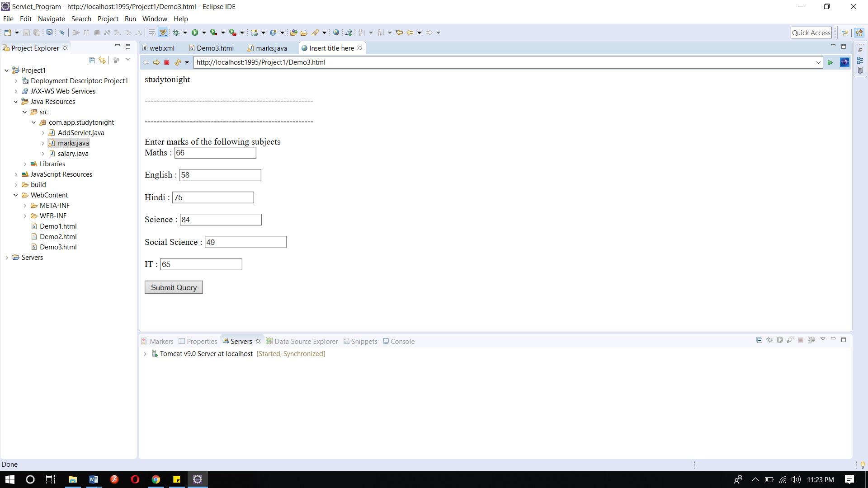
Task: Click the Quick Access search box
Action: point(811,33)
